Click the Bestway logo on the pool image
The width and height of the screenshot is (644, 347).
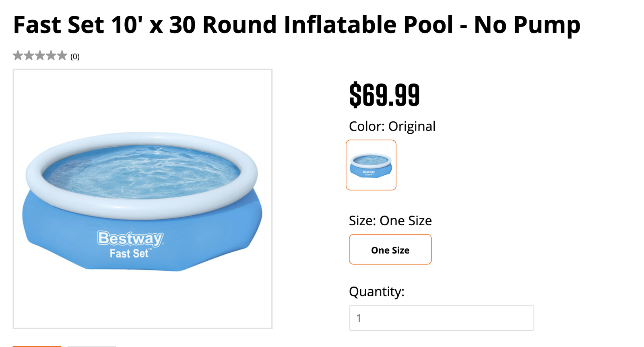pos(130,238)
